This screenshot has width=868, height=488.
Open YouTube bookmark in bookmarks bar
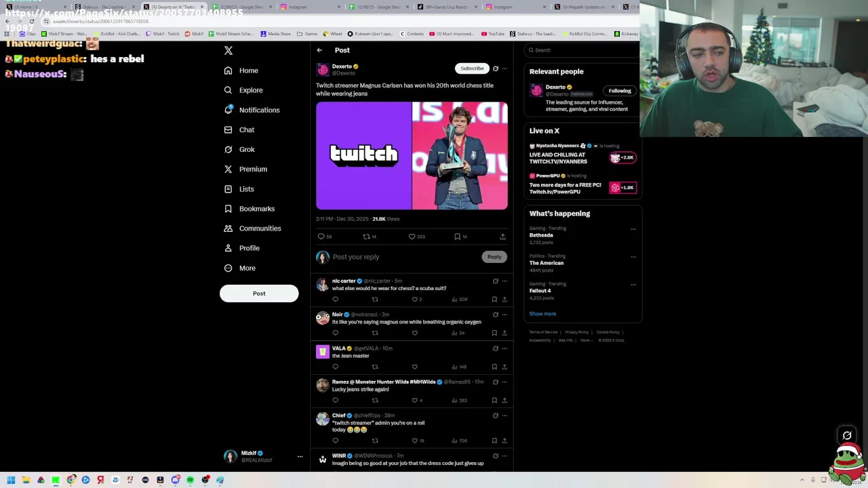(x=493, y=34)
